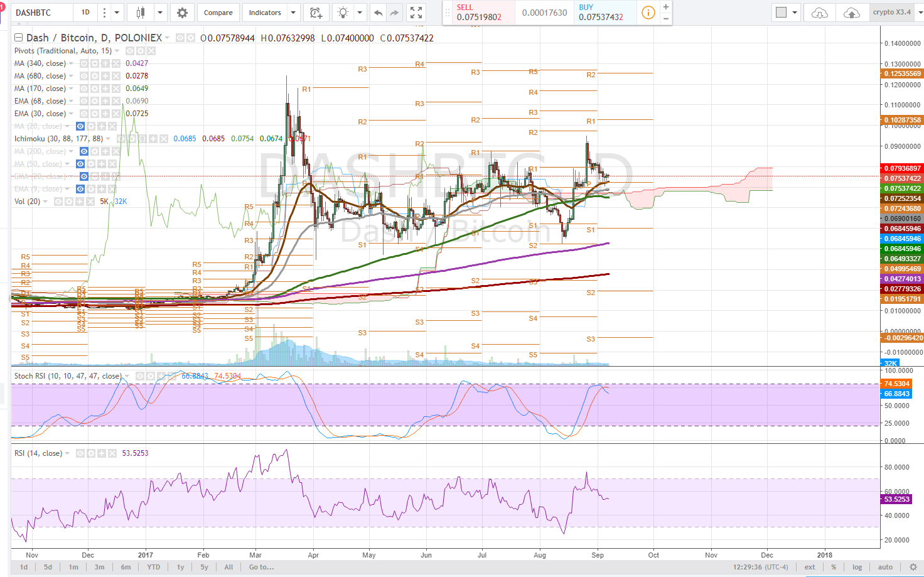Toggle log scale mode
This screenshot has width=924, height=577.
coord(857,567)
